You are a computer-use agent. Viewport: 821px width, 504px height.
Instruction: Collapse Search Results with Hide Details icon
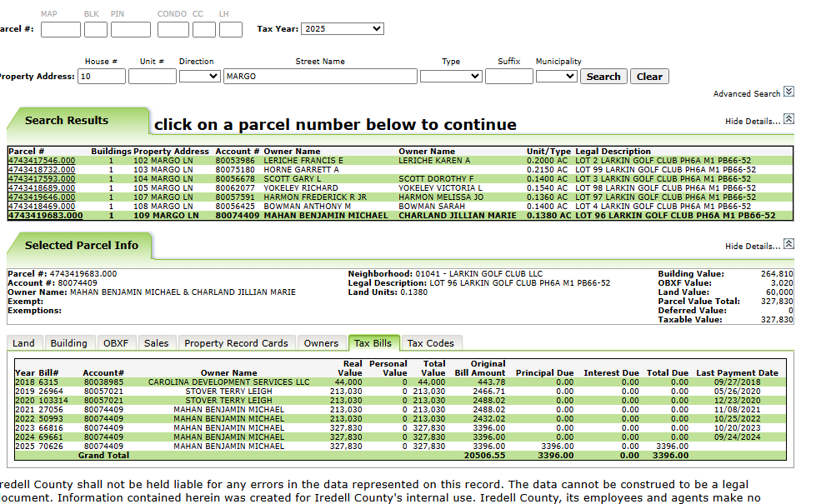(788, 120)
